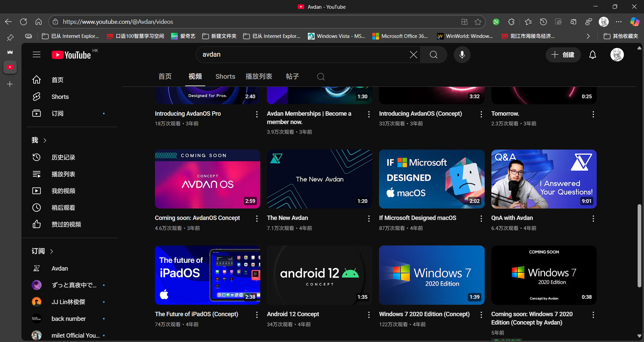This screenshot has width=644, height=342.
Task: Open the ずっと真夜中で... subscription channel
Action: pyautogui.click(x=72, y=285)
